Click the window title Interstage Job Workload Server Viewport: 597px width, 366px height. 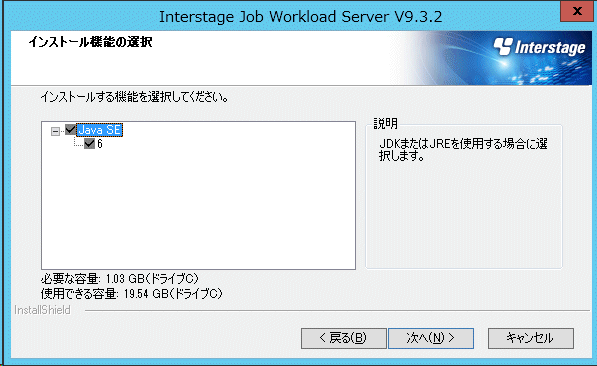point(300,17)
